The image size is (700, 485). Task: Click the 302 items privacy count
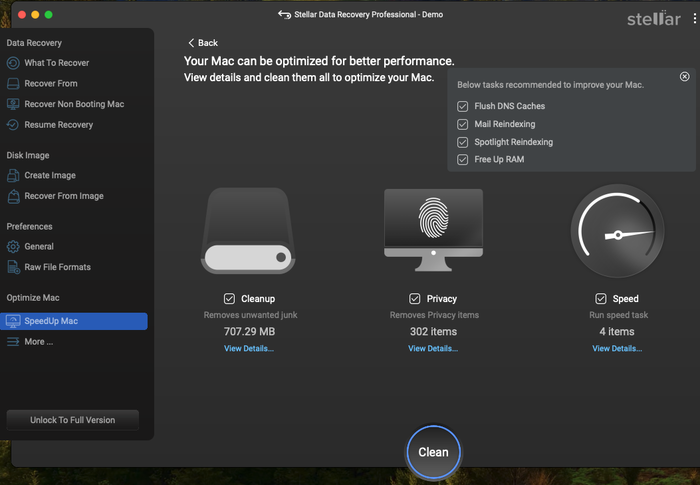click(433, 331)
